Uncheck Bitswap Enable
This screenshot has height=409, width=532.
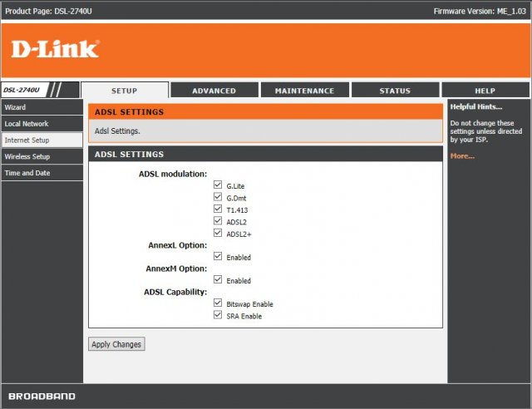tap(218, 303)
